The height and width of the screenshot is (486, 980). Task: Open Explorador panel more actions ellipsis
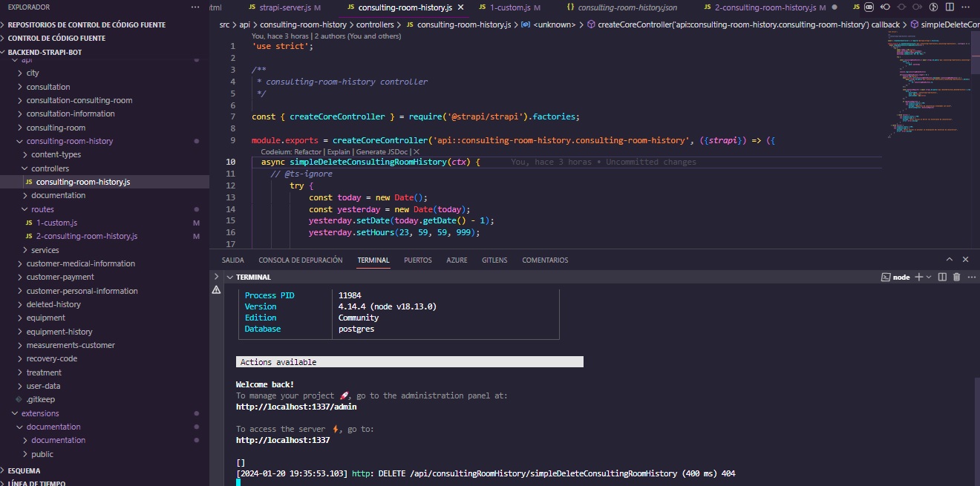pos(195,7)
